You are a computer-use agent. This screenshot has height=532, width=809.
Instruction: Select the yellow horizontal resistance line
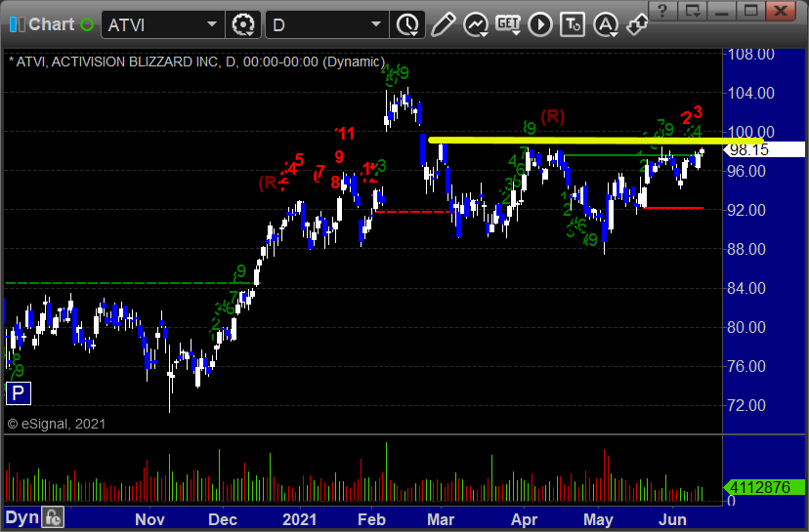pos(595,141)
